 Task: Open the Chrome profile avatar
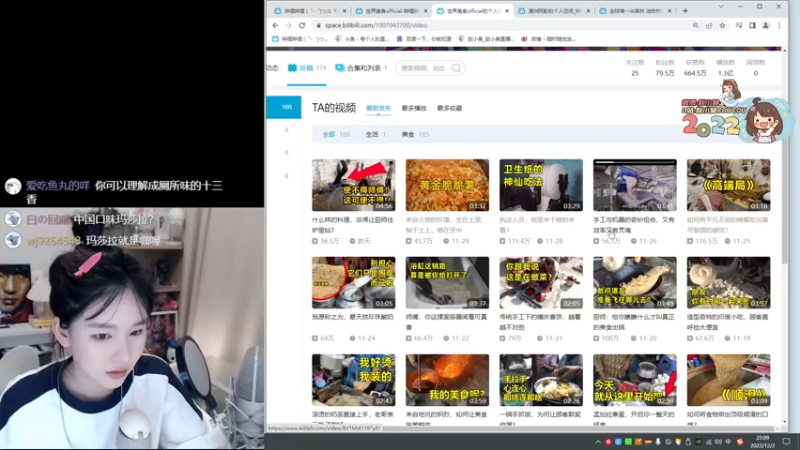(x=766, y=26)
